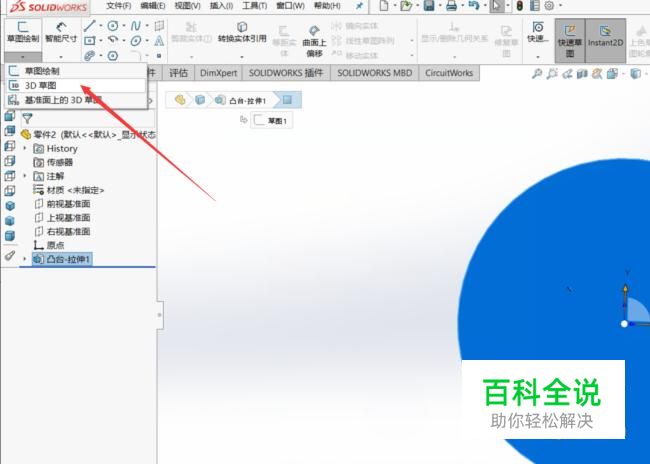The image size is (650, 464).
Task: Select the Point sketch tool
Action: tap(159, 56)
